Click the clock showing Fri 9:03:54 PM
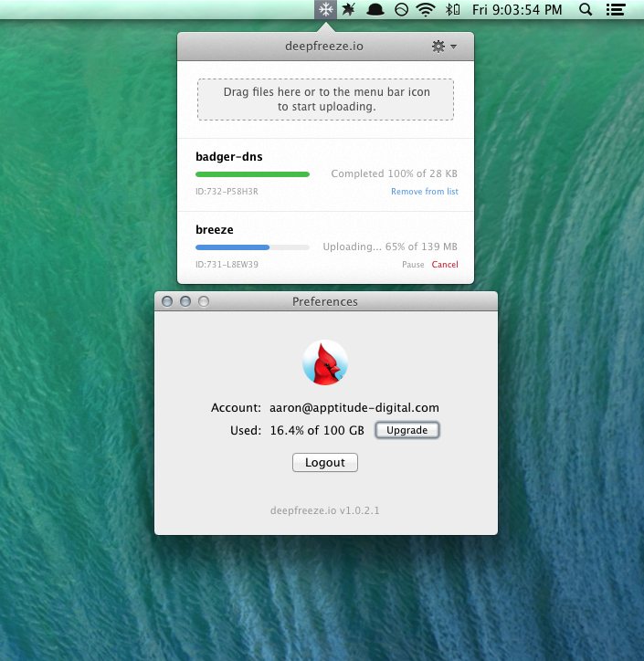 click(516, 10)
